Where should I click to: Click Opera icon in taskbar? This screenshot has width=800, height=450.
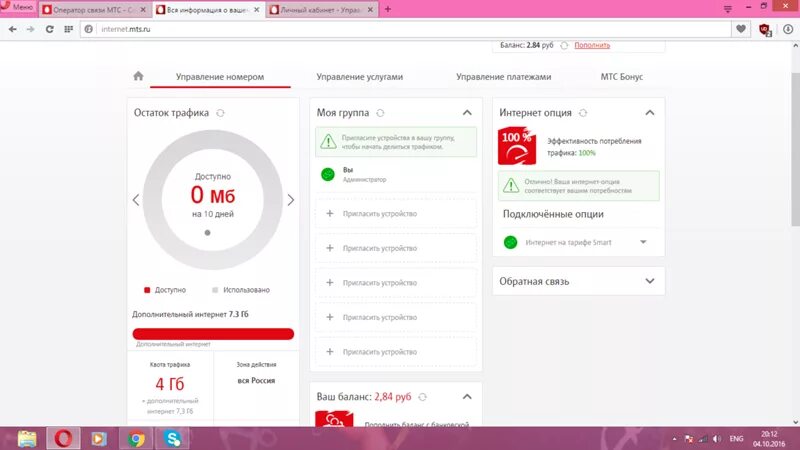point(63,438)
